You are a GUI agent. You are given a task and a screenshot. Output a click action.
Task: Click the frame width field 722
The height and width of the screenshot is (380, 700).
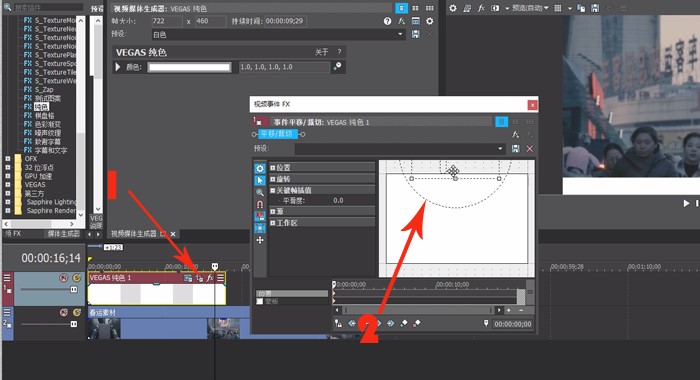[166, 21]
